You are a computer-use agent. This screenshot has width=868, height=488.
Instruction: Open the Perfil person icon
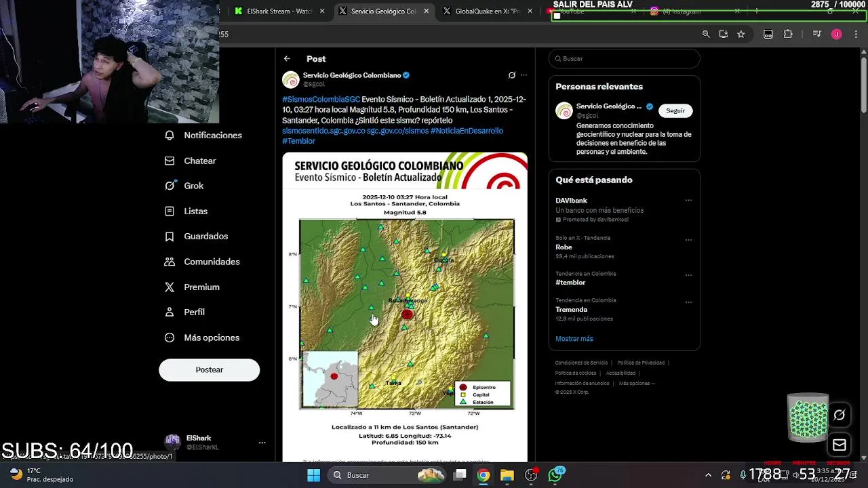pos(170,312)
